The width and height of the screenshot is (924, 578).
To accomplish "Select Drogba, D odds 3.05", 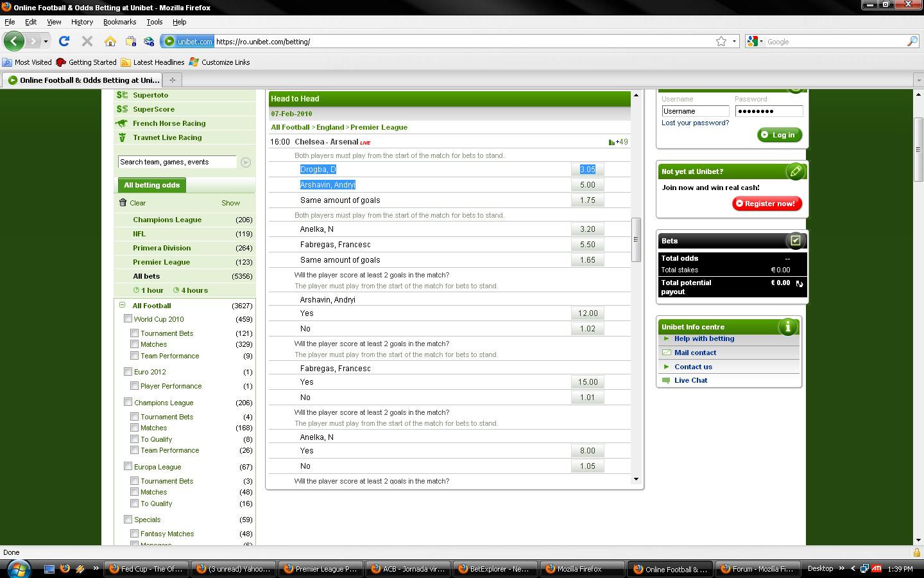I will point(587,170).
